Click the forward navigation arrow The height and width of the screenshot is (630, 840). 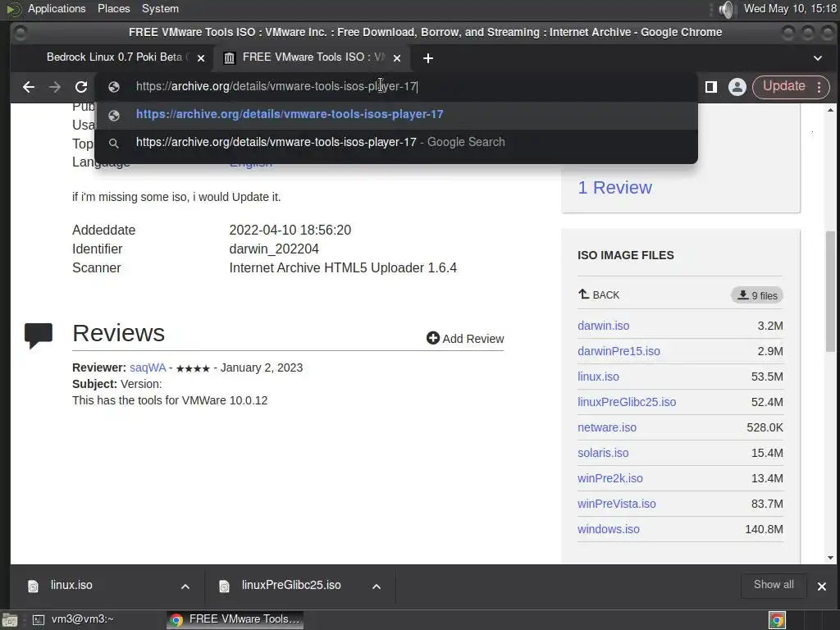pos(55,87)
